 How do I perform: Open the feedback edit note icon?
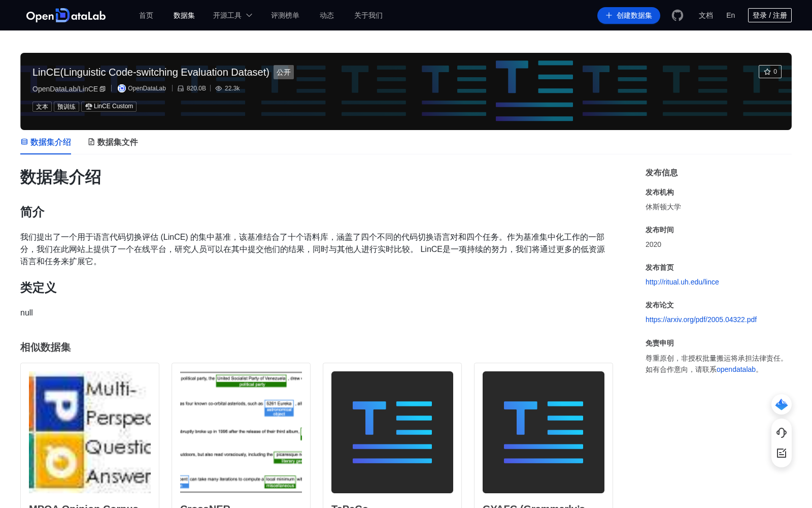coord(782,453)
